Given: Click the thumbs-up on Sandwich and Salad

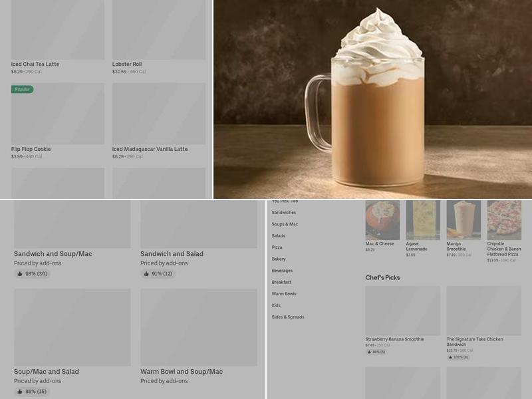Looking at the screenshot, I should tap(145, 272).
